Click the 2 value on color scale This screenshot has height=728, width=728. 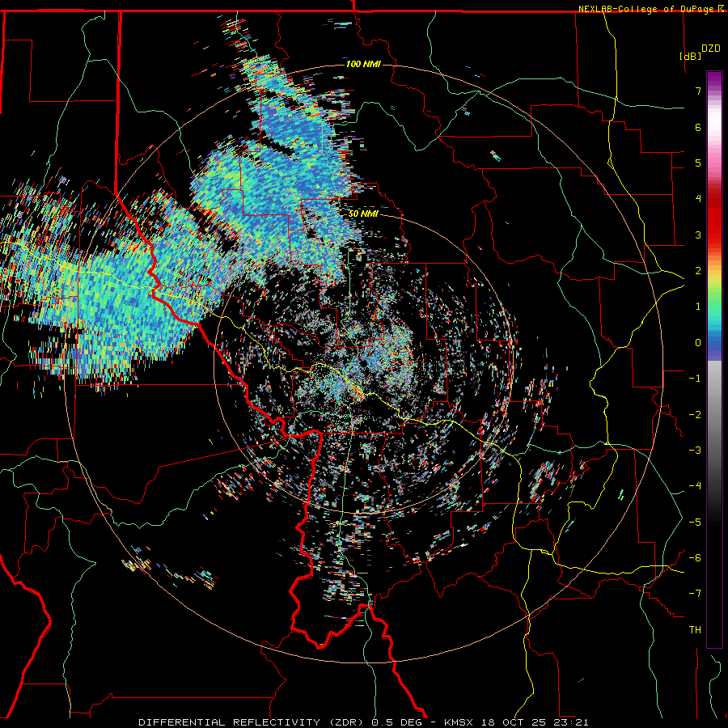(x=698, y=271)
